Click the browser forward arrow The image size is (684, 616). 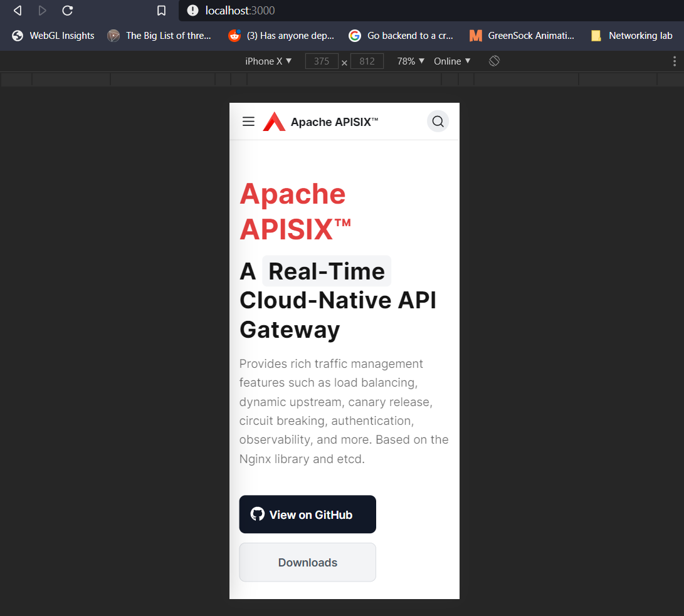point(42,11)
